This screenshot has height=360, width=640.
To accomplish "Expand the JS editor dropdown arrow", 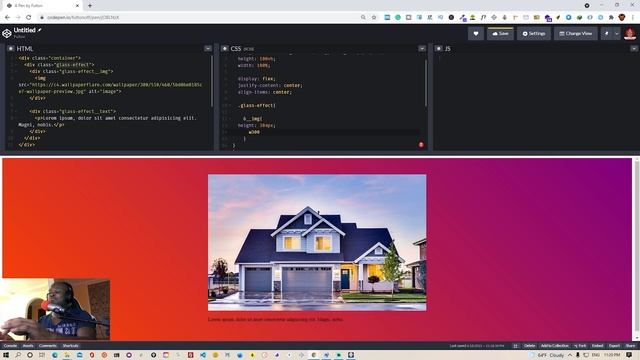I will 634,49.
